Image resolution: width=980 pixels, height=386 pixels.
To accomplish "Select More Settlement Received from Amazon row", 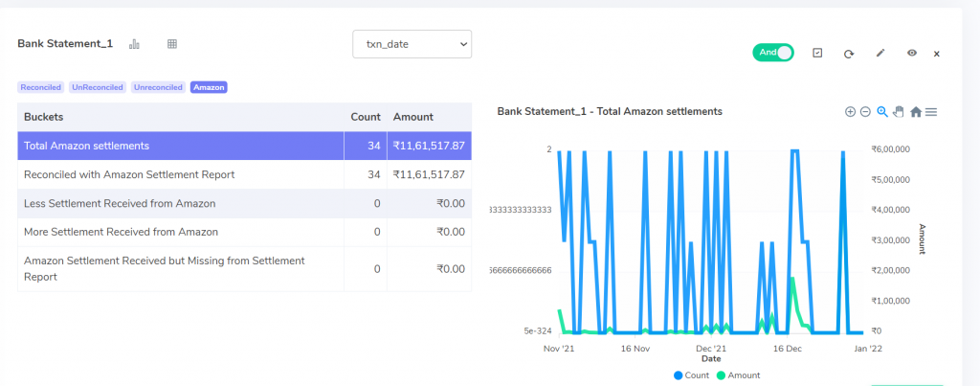I will pyautogui.click(x=244, y=232).
